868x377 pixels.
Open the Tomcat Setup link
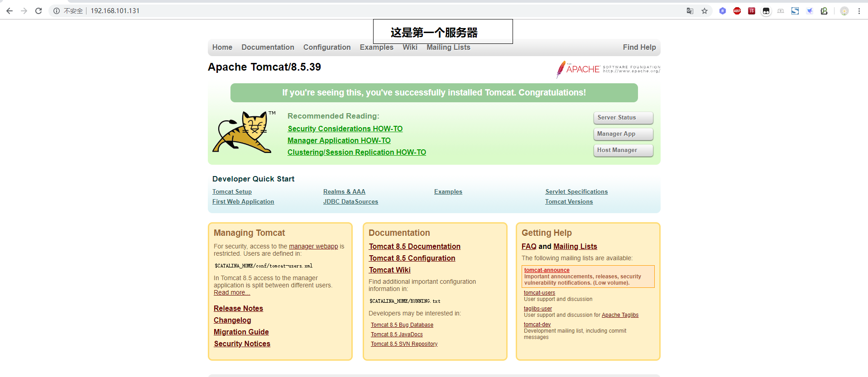pyautogui.click(x=232, y=192)
